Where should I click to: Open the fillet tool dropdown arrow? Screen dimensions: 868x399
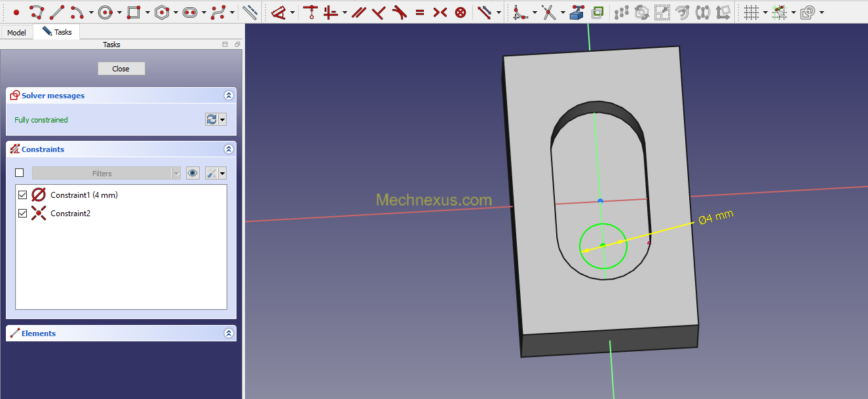(x=534, y=12)
